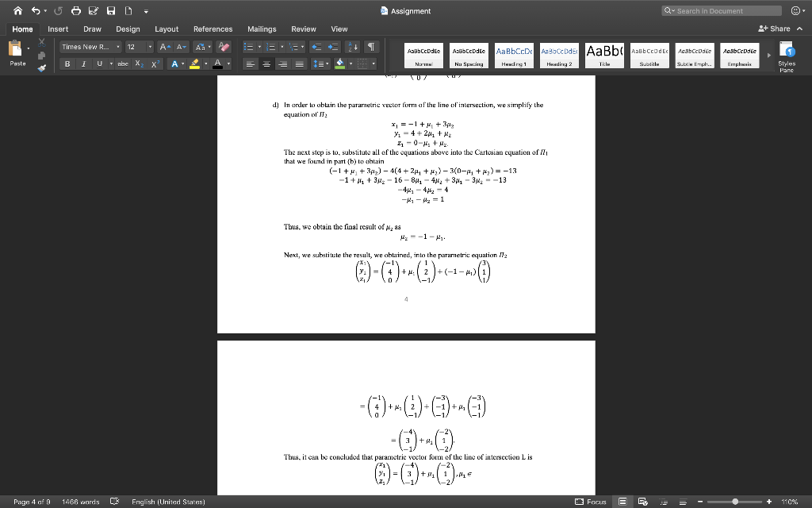Toggle Strikethrough abc formatting
Image resolution: width=812 pixels, height=508 pixels.
click(123, 63)
